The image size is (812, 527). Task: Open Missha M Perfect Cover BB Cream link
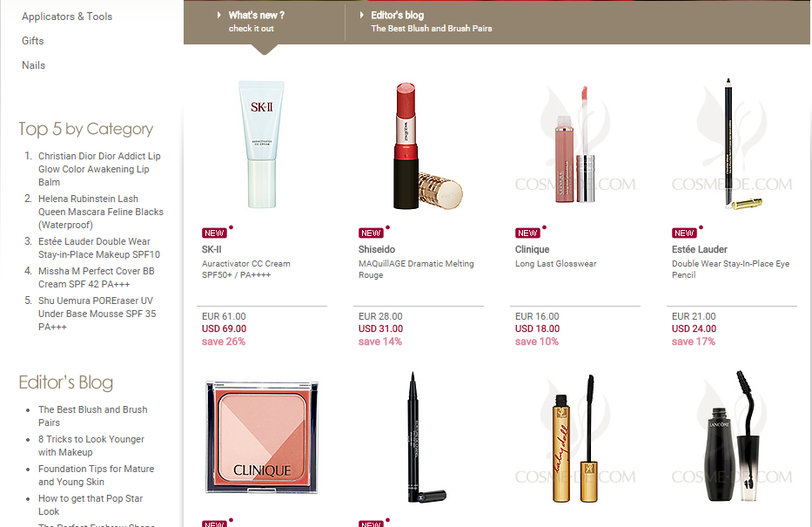coord(96,277)
